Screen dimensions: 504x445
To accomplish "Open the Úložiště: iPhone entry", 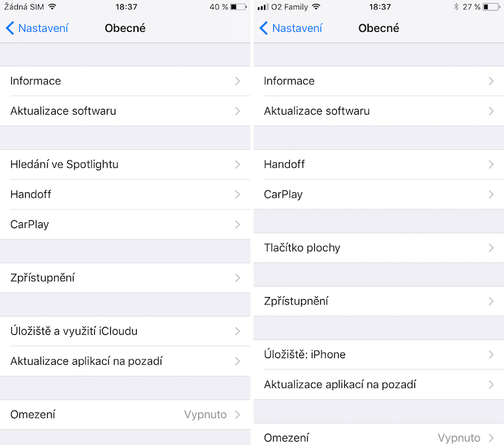I will point(304,355).
